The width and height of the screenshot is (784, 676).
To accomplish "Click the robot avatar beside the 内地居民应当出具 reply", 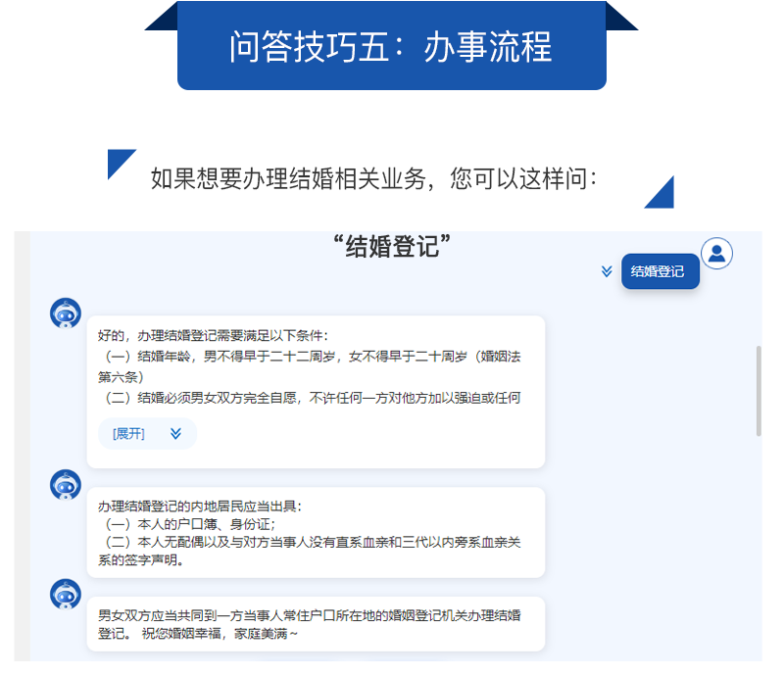I will coord(66,485).
